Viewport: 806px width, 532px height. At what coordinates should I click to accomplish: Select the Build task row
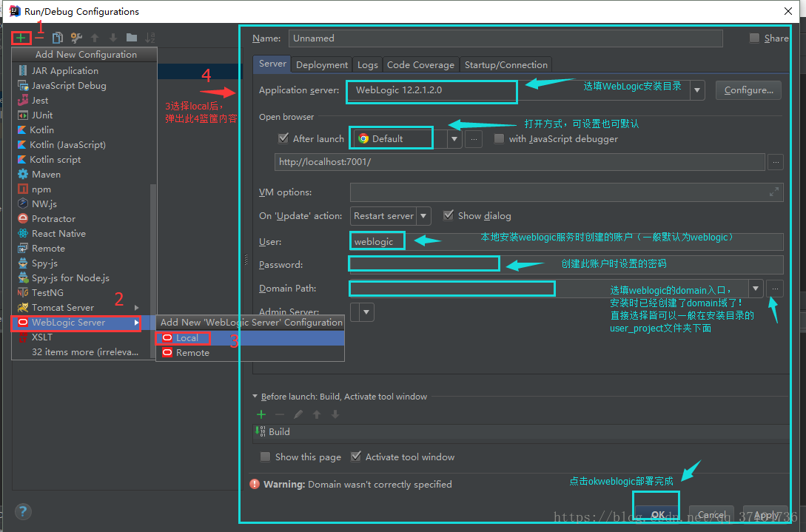pyautogui.click(x=523, y=432)
